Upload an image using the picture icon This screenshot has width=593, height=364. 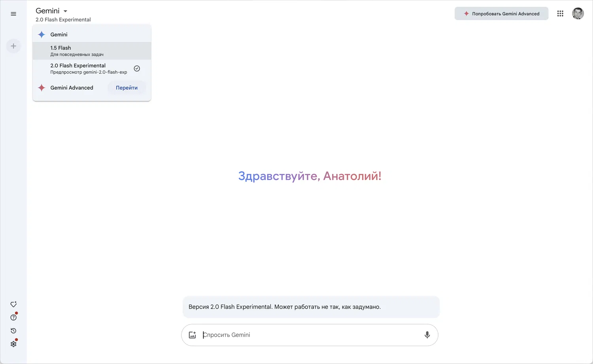coord(193,335)
